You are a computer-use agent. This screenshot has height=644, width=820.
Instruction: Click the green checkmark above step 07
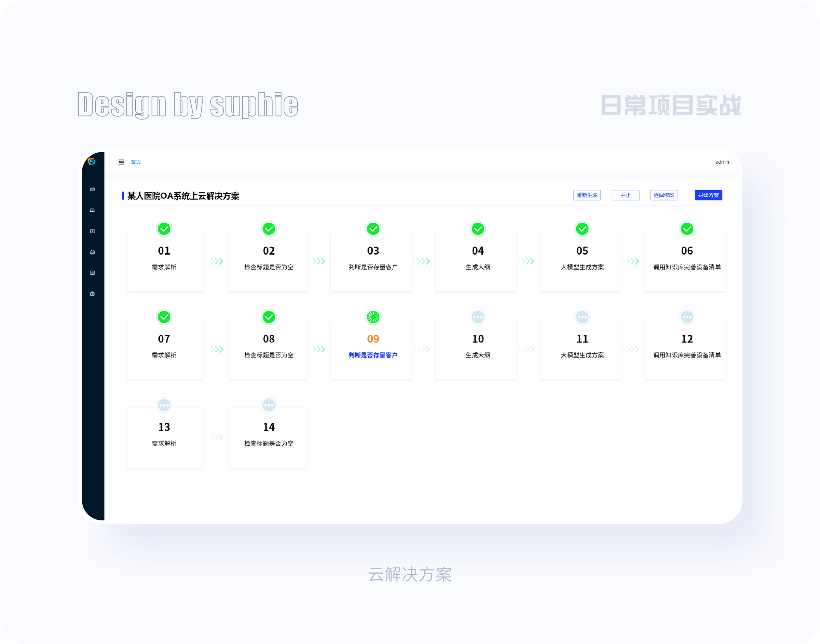164,317
